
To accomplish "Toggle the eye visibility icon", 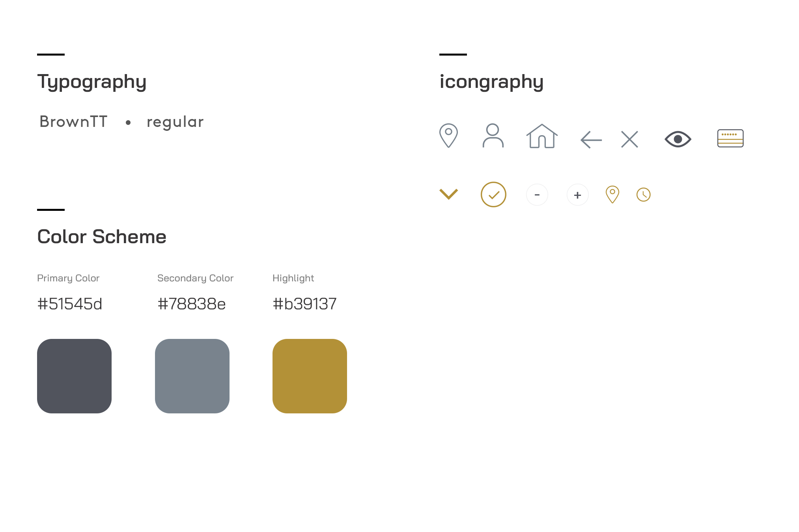I will (x=678, y=139).
